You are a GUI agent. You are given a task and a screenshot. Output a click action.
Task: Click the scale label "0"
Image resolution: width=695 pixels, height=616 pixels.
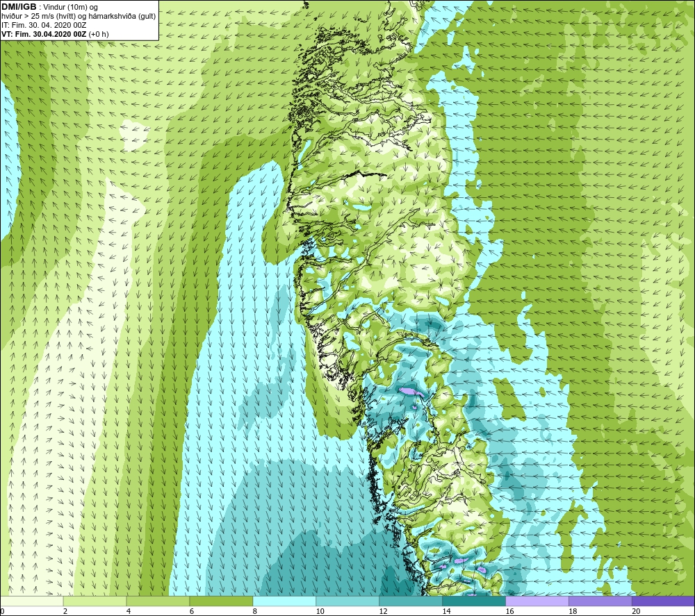click(x=3, y=611)
